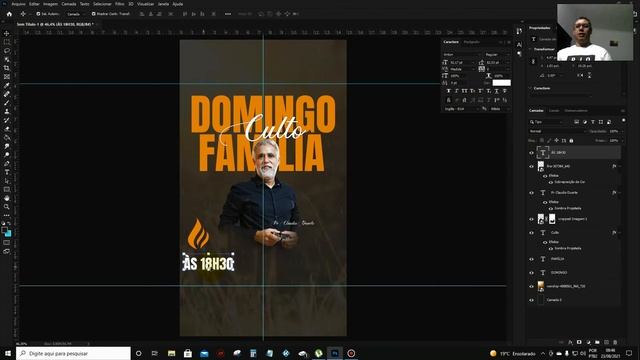Click the Sem Título-1 document tab
640x360 pixels.
click(x=55, y=24)
